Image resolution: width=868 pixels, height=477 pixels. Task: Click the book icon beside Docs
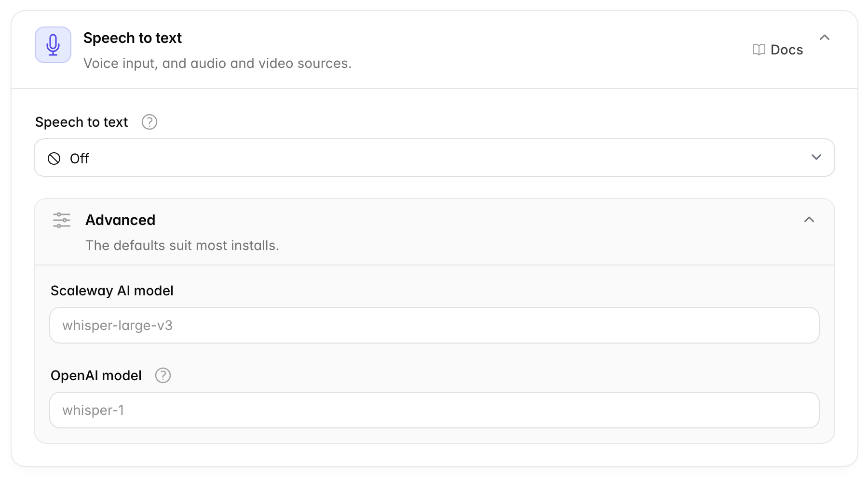tap(759, 50)
